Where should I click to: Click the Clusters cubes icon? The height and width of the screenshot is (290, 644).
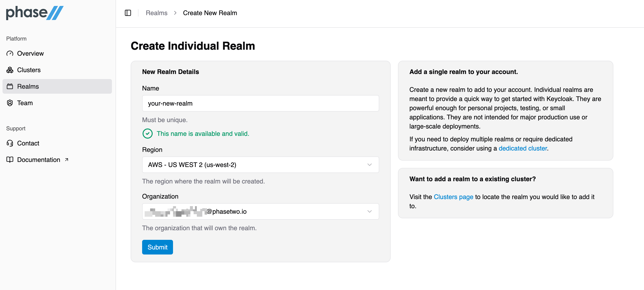click(x=10, y=70)
